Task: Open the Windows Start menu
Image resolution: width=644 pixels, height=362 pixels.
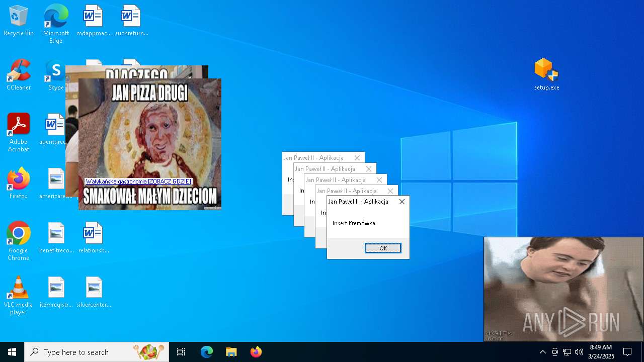Action: (x=12, y=352)
